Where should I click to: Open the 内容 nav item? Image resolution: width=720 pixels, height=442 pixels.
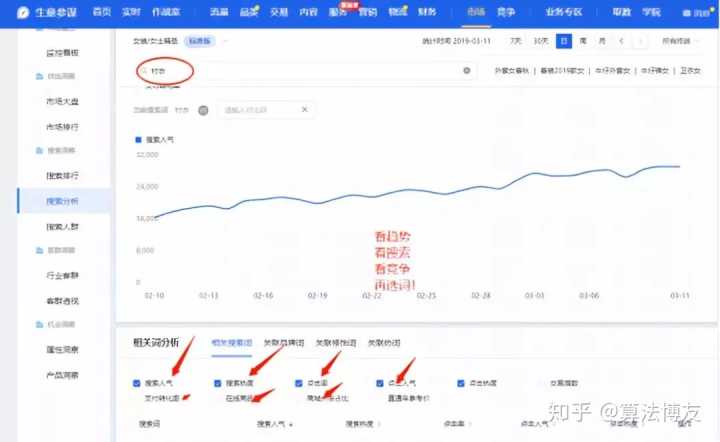click(308, 12)
